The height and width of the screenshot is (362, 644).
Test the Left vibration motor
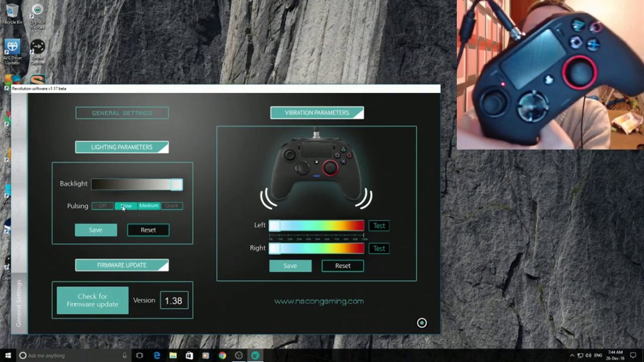(379, 226)
